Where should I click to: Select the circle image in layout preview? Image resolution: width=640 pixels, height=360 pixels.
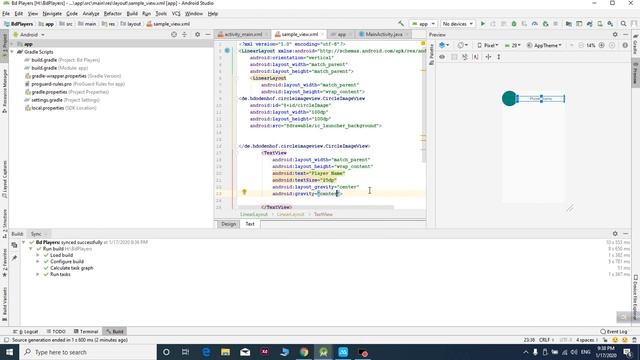click(x=509, y=98)
